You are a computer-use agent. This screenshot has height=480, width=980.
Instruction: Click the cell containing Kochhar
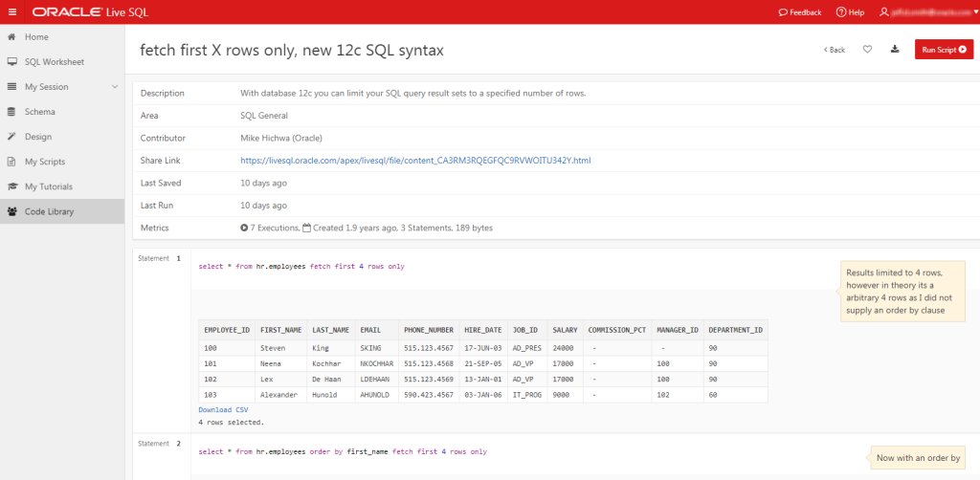coord(330,363)
